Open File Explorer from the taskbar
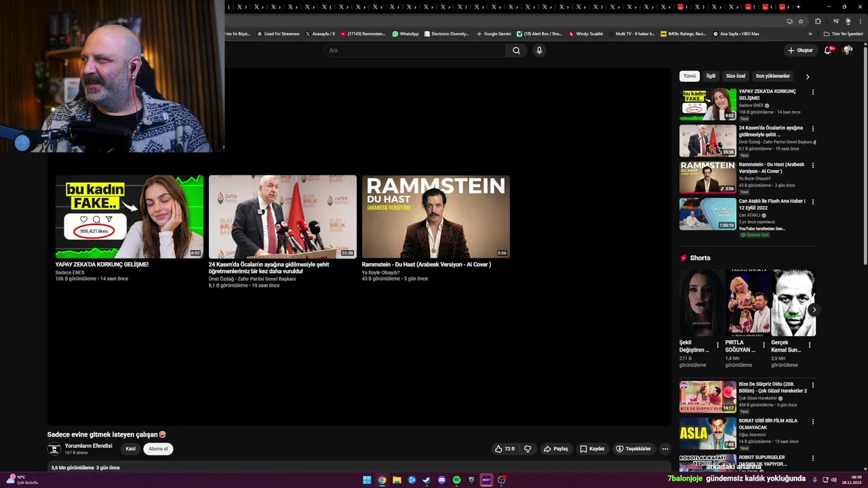The image size is (868, 488). (397, 480)
